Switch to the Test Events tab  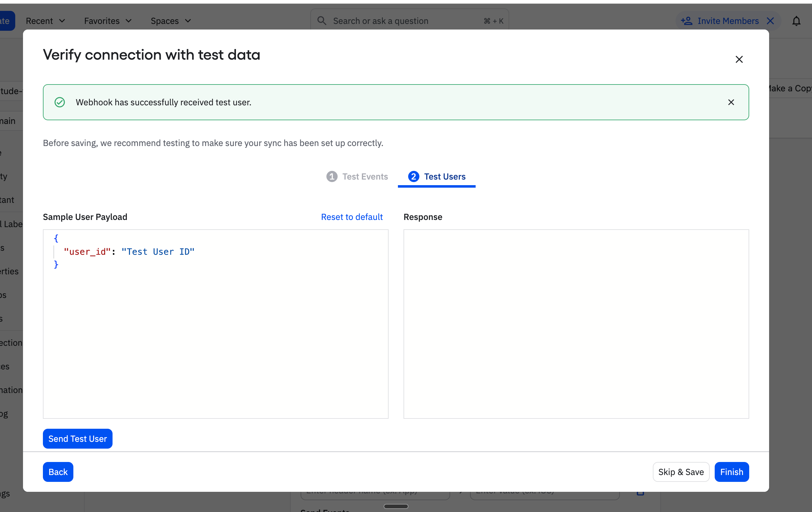357,177
